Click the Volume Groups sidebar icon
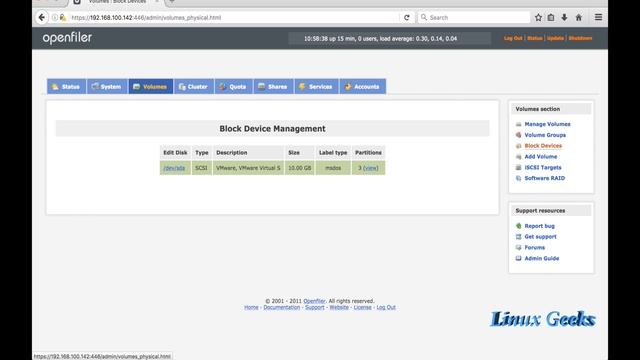Image resolution: width=640 pixels, height=360 pixels. coord(518,135)
